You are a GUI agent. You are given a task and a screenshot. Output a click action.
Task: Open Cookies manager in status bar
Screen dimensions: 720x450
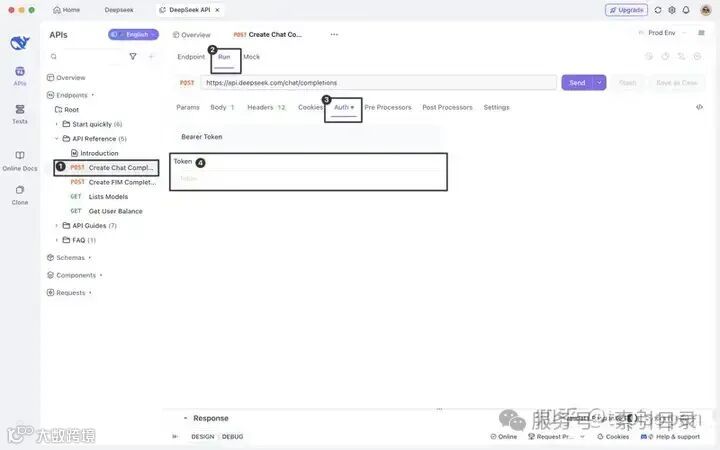pyautogui.click(x=613, y=437)
